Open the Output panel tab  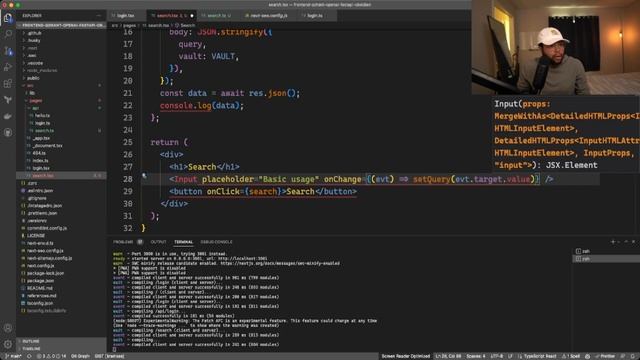coord(158,242)
